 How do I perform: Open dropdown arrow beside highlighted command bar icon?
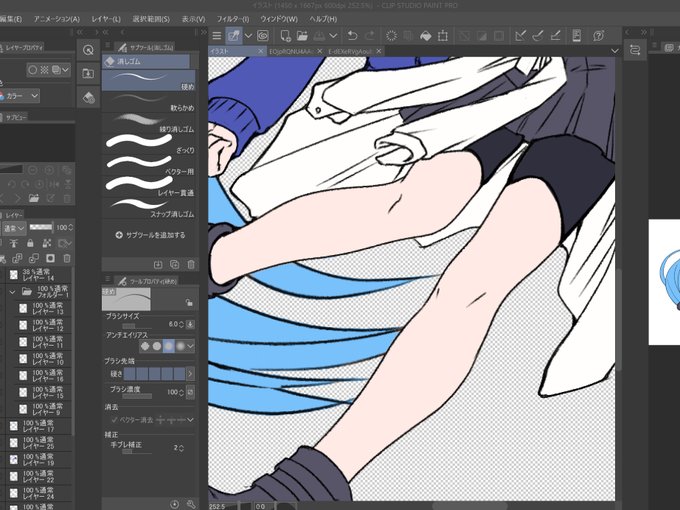pyautogui.click(x=248, y=36)
